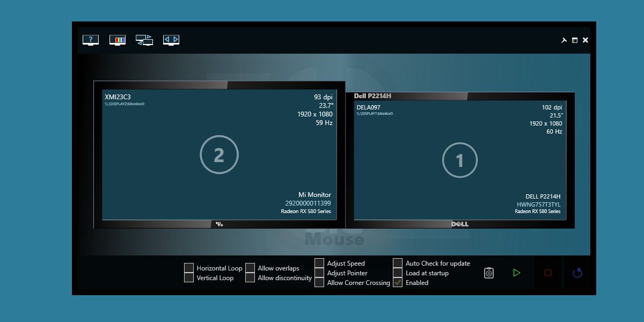Click the two-monitor arrangement arrows icon
Screen dimensions: 644x322
[x=144, y=40]
